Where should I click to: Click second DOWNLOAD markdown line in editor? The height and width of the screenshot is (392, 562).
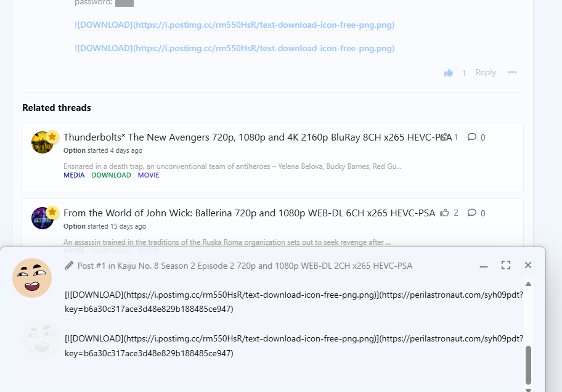point(294,346)
